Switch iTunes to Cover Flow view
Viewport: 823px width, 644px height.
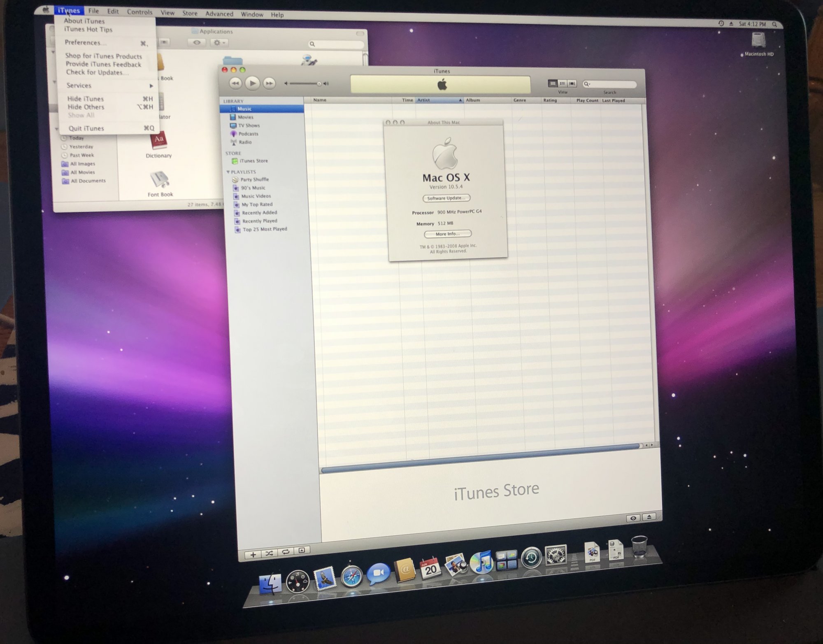[x=572, y=84]
